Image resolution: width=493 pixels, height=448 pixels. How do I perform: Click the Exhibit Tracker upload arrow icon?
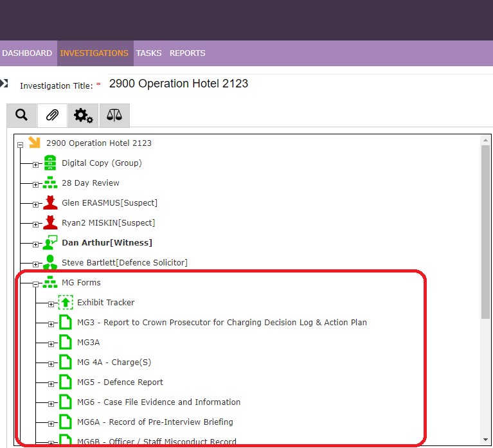(66, 302)
